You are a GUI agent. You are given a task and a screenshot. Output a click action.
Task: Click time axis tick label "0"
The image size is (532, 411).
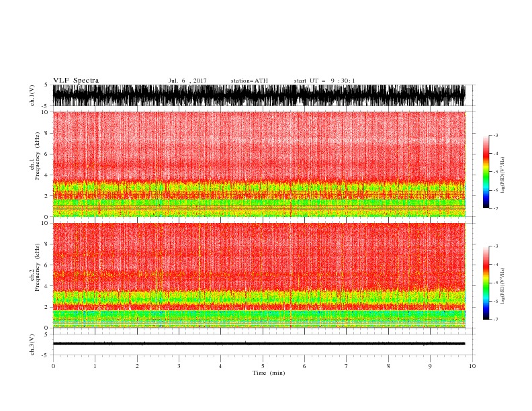pos(53,366)
